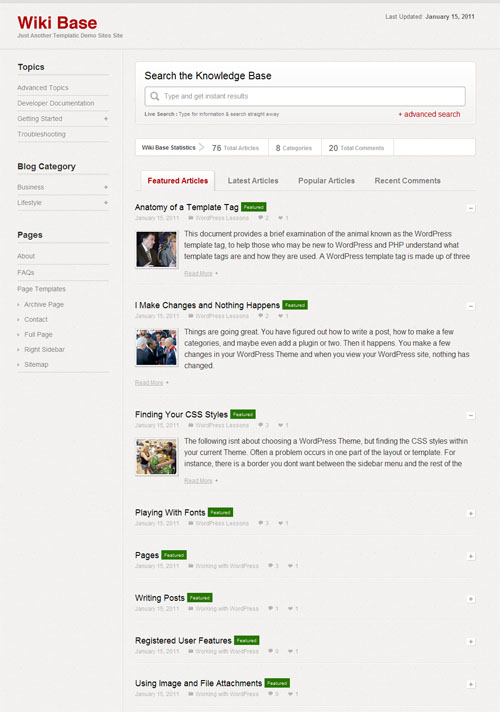Expand the Playing With Fonts article
The width and height of the screenshot is (500, 712).
pos(471,513)
